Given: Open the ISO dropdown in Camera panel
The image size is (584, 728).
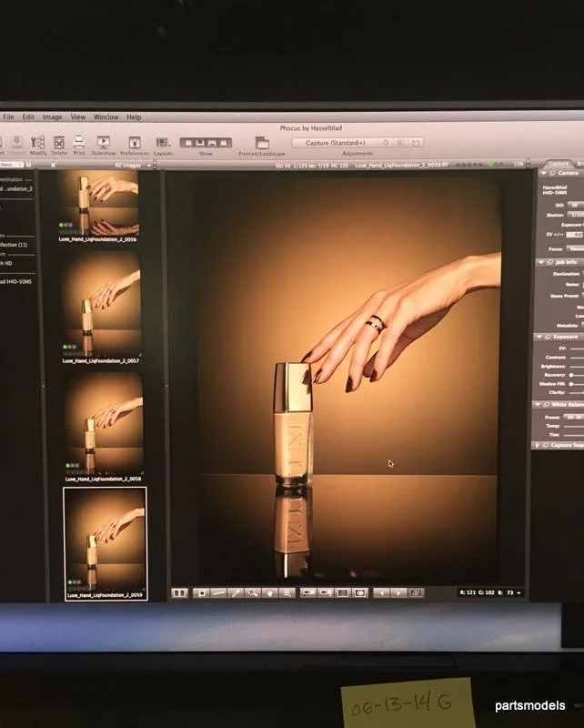Looking at the screenshot, I should pos(575,205).
